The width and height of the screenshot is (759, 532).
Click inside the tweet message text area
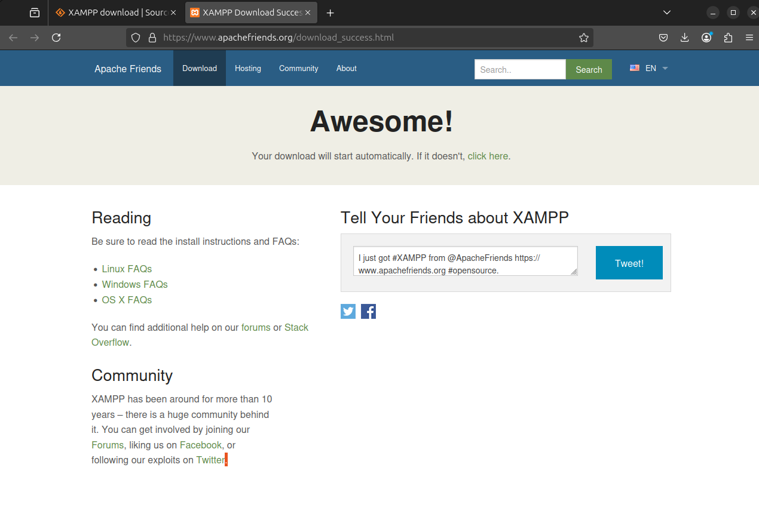tap(465, 261)
